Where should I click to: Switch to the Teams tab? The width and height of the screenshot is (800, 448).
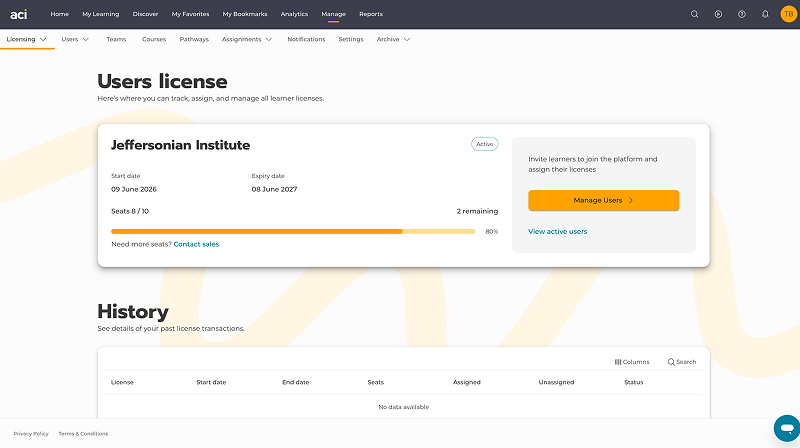click(x=116, y=39)
